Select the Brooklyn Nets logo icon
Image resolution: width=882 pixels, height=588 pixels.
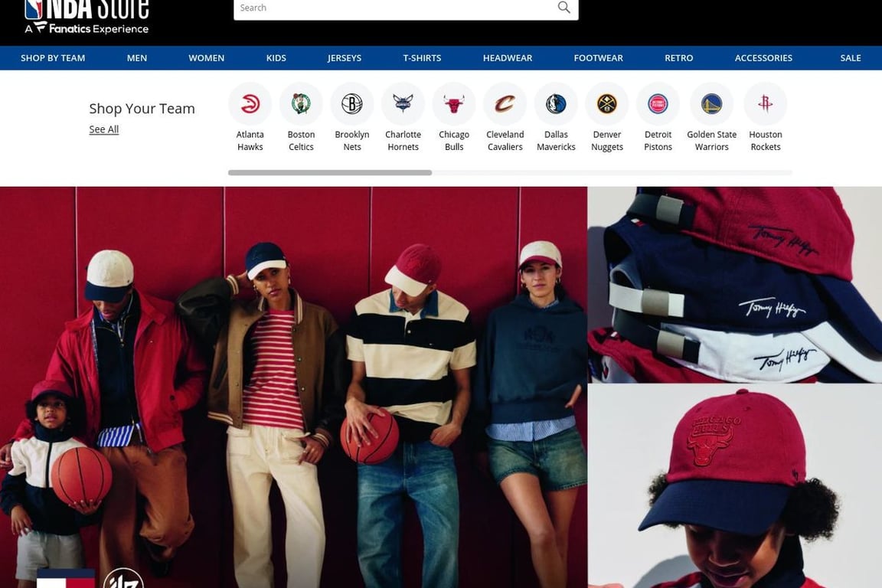352,104
